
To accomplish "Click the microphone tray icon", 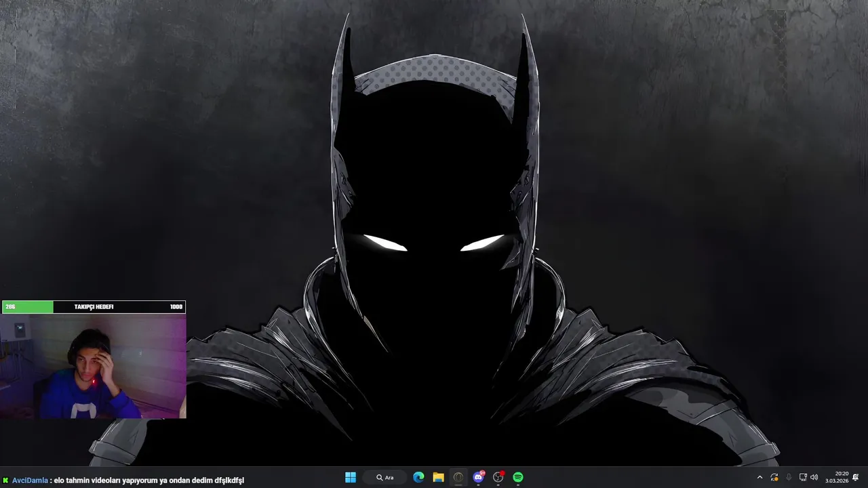I will 789,477.
